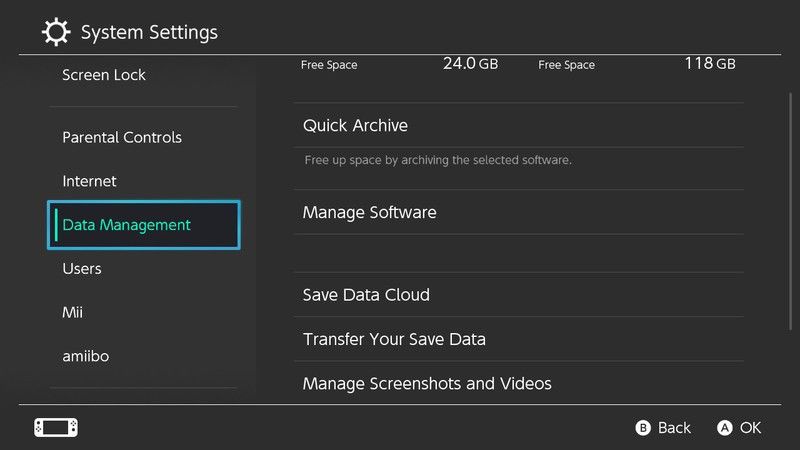The height and width of the screenshot is (450, 800).
Task: Select Mii in the sidebar
Action: pyautogui.click(x=71, y=313)
